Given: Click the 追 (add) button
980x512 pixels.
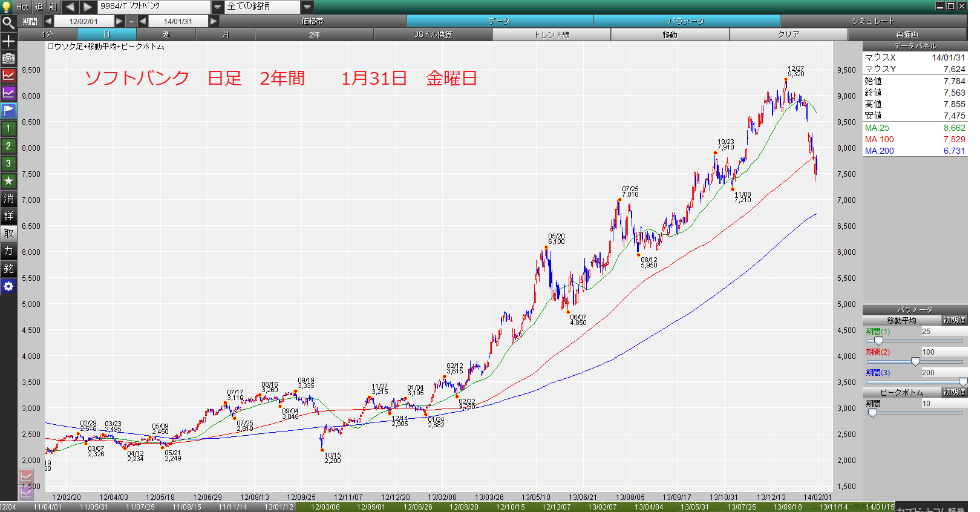Looking at the screenshot, I should pyautogui.click(x=39, y=7).
